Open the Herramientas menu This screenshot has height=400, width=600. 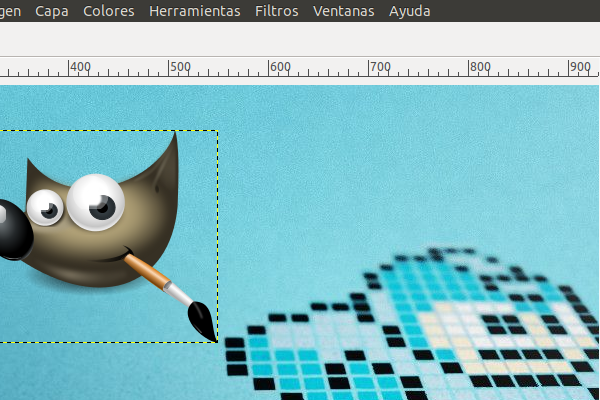[x=195, y=11]
